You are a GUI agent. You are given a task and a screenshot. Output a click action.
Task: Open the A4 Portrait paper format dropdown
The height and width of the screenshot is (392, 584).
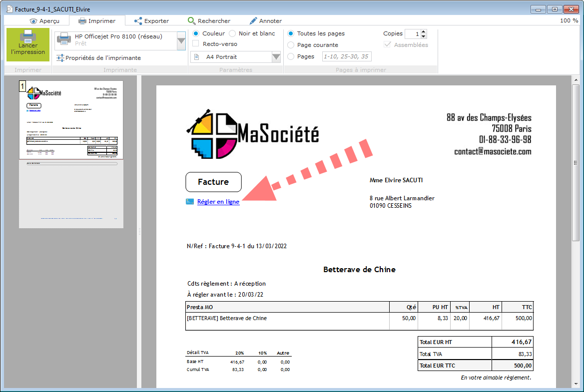click(x=276, y=57)
